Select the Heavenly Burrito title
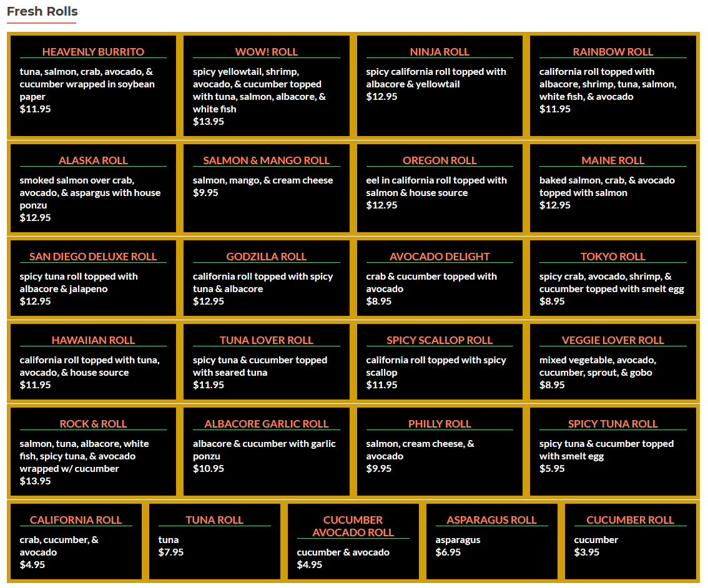The image size is (708, 588). pos(93,52)
